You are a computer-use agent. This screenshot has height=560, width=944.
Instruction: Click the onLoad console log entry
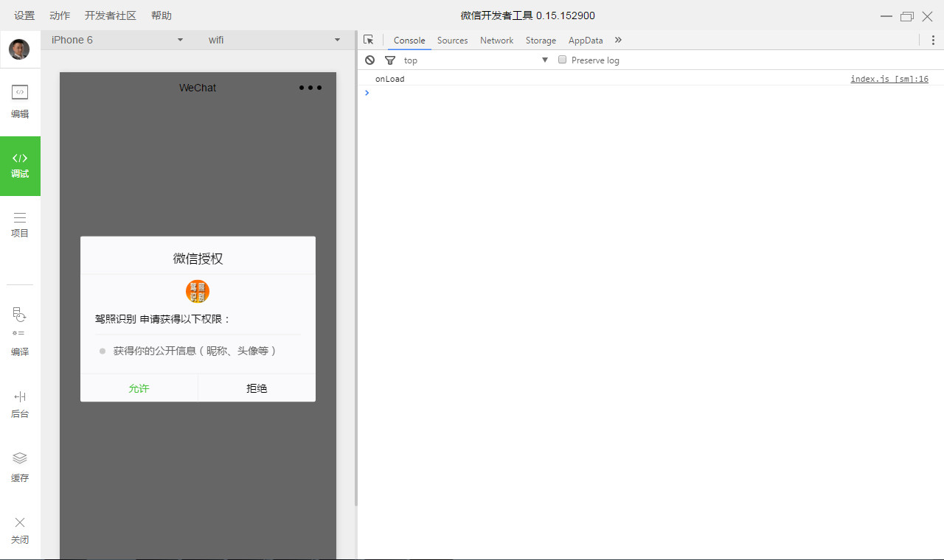pyautogui.click(x=389, y=79)
